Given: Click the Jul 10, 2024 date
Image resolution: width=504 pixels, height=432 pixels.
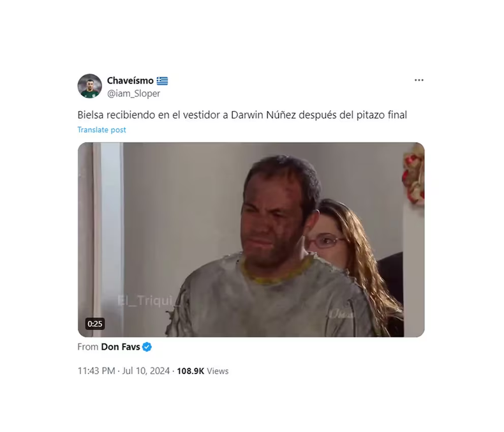Looking at the screenshot, I should tap(146, 371).
